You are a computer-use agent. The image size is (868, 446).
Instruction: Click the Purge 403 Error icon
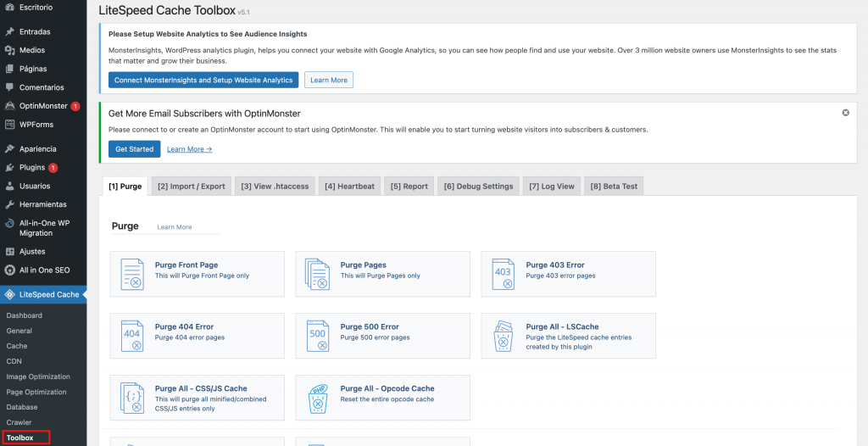click(x=504, y=274)
